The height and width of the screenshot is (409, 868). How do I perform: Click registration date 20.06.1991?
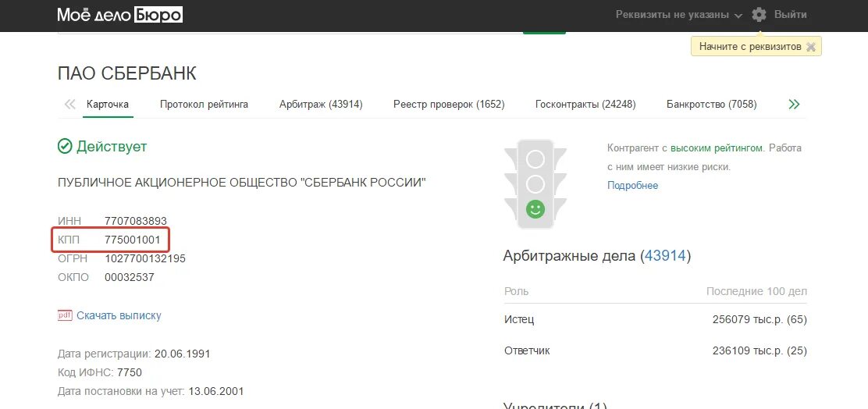182,354
